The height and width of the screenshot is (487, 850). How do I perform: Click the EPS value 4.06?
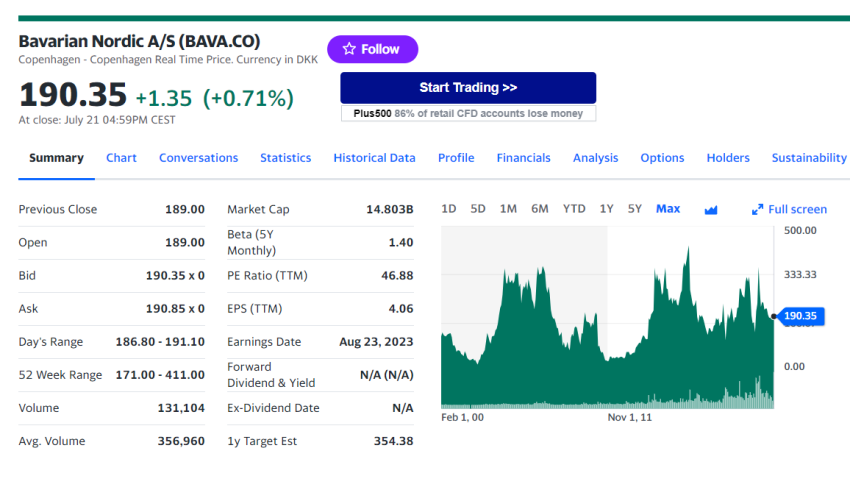(x=401, y=309)
